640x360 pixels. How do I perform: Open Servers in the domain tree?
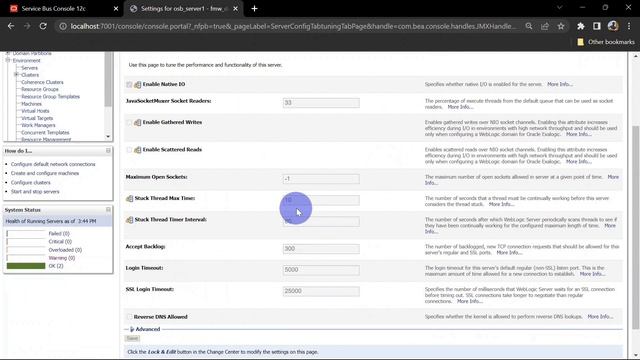point(29,68)
